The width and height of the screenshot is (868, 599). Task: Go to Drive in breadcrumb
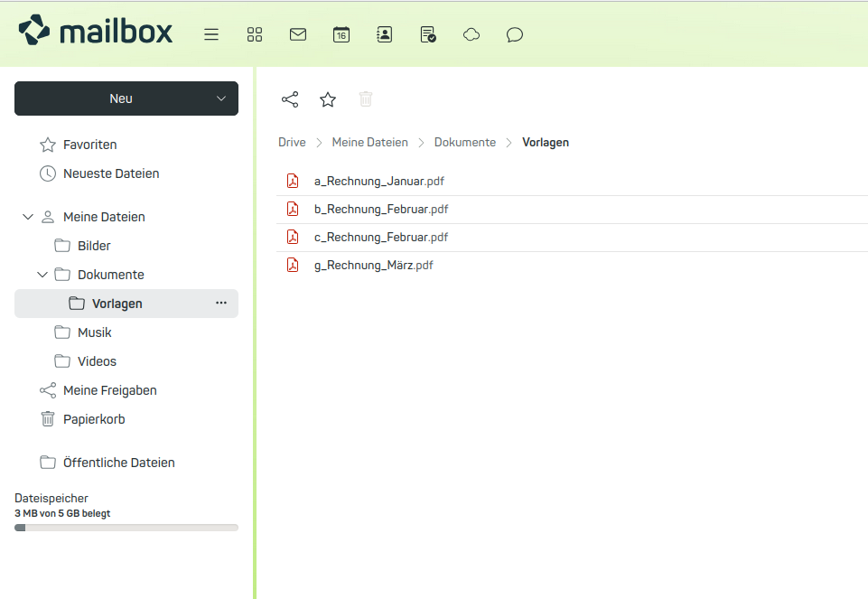[x=292, y=142]
